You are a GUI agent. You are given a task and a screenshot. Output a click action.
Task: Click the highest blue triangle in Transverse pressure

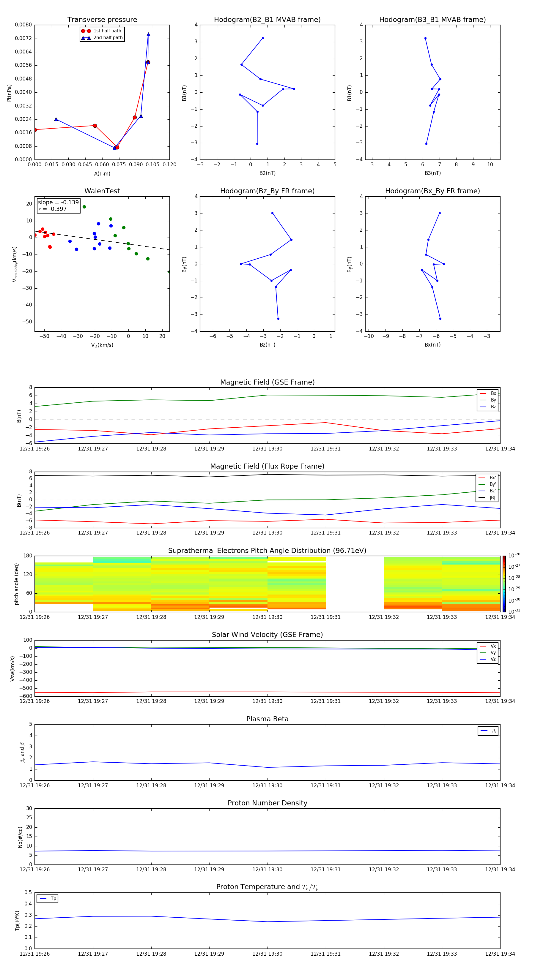click(148, 35)
